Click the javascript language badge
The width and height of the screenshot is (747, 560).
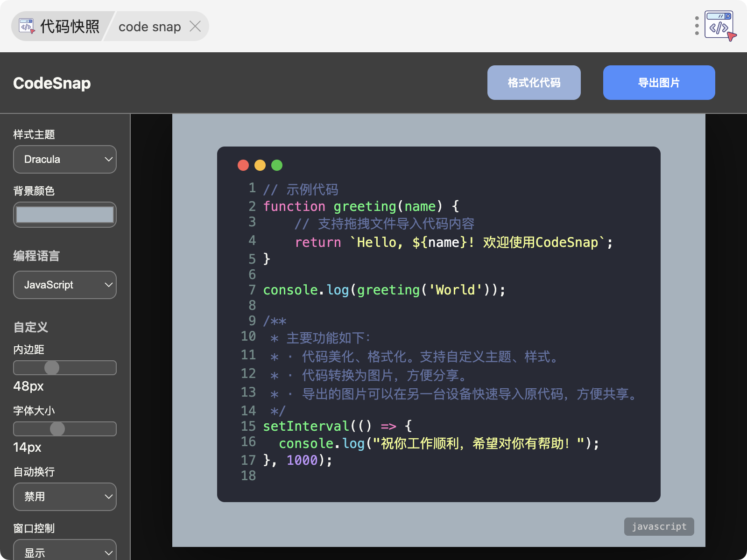pos(659,526)
